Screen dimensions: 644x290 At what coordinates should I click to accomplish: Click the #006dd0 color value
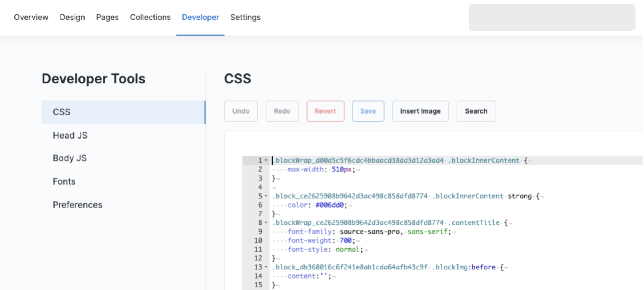point(330,205)
